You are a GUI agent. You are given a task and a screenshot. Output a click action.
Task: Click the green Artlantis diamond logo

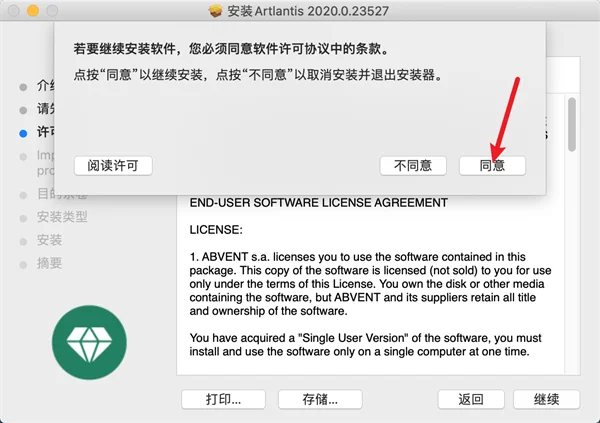coord(89,342)
